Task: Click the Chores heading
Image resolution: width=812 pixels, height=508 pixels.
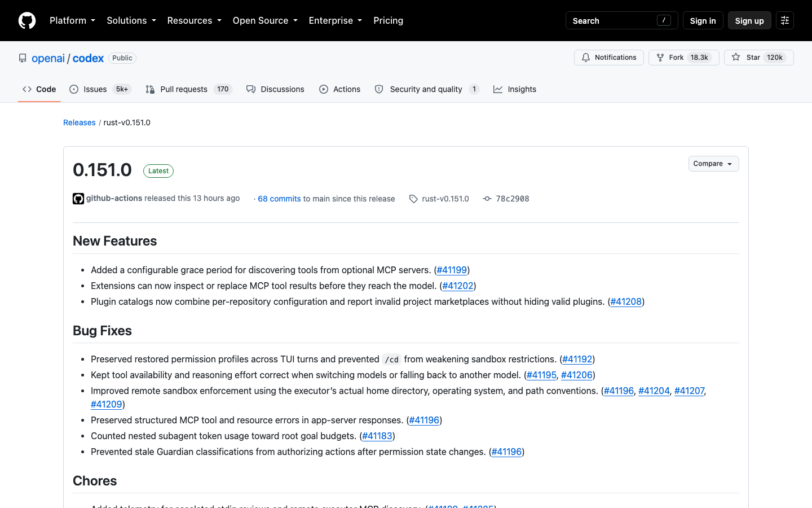Action: 95,481
